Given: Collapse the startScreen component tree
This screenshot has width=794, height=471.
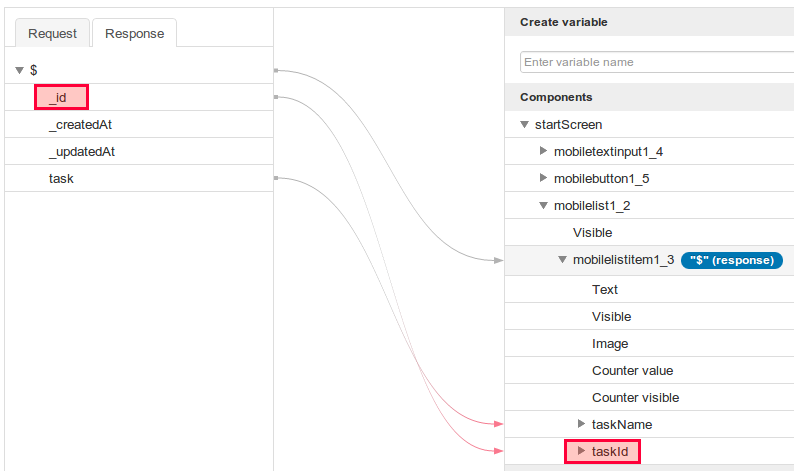Looking at the screenshot, I should [x=524, y=125].
